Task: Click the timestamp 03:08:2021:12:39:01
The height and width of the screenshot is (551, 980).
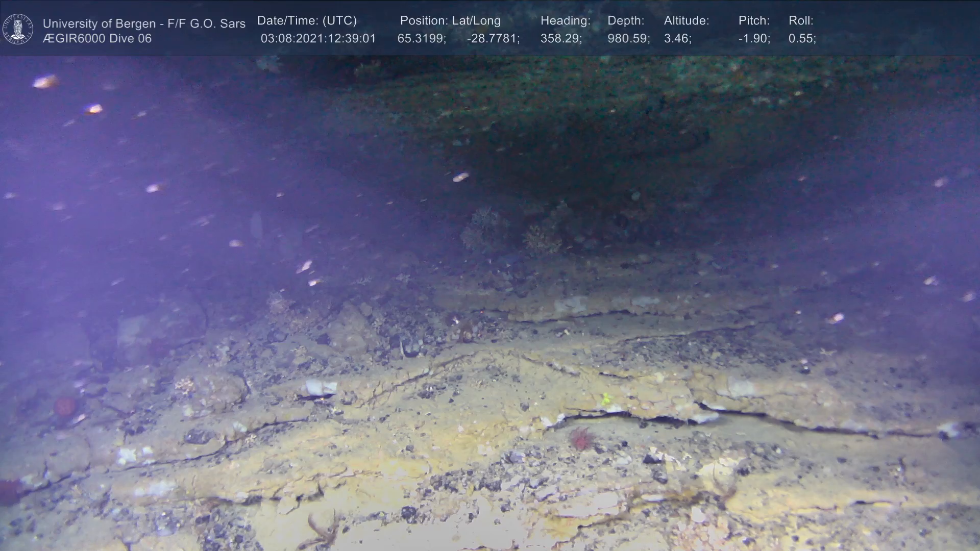Action: pos(318,39)
